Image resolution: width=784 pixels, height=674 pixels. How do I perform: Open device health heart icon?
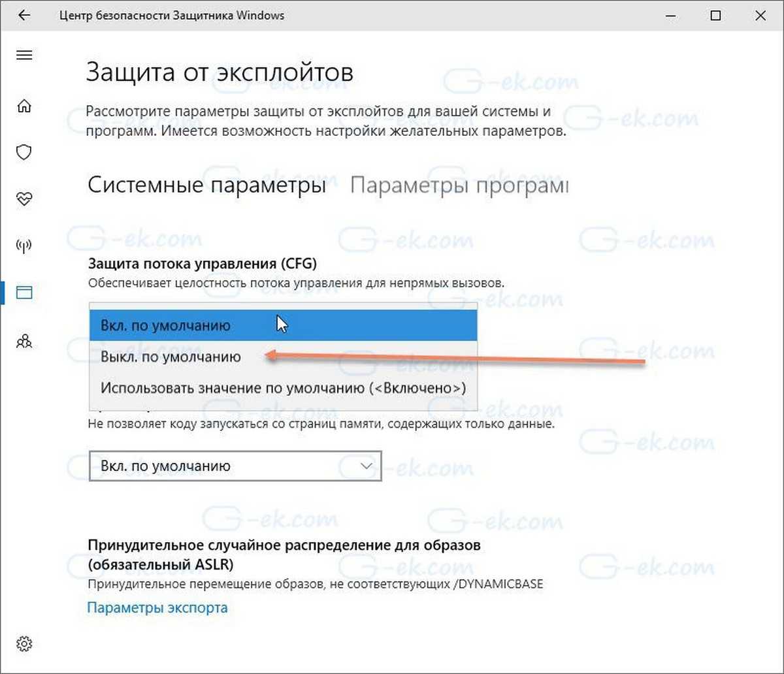24,199
